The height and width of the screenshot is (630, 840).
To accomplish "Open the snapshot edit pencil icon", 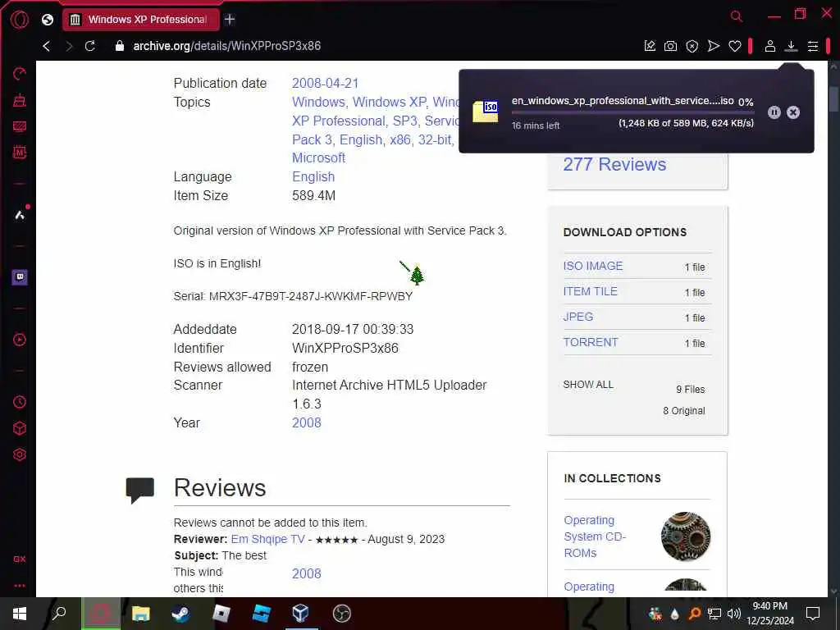I will [x=650, y=46].
